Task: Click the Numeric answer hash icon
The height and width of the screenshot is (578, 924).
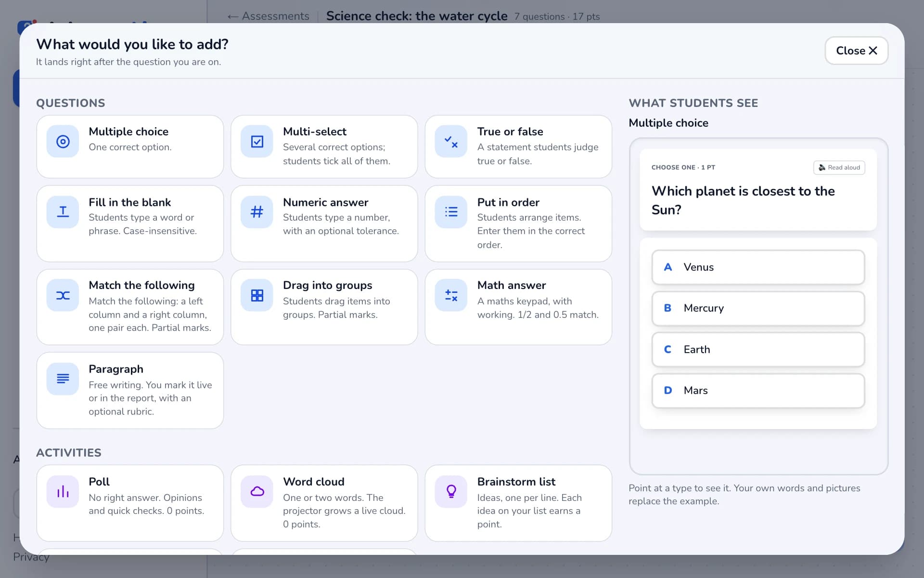Action: (x=257, y=212)
